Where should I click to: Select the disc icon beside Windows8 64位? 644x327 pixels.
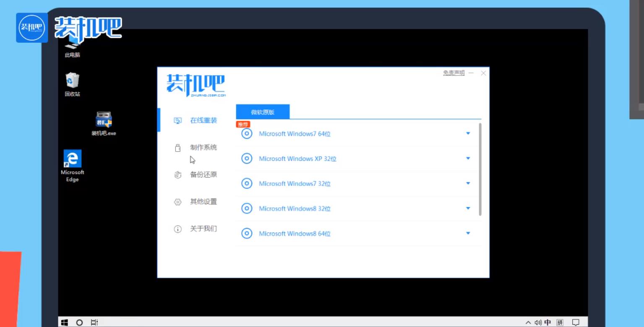(247, 233)
